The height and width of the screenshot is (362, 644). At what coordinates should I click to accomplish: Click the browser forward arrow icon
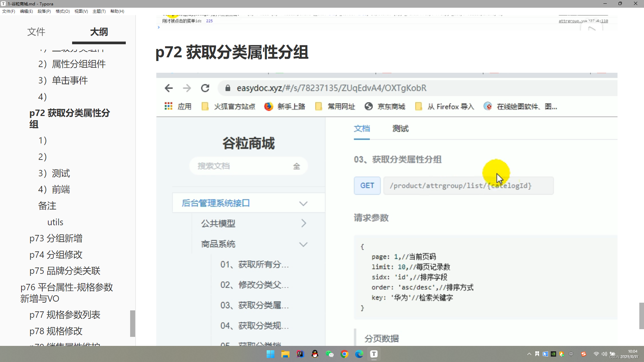pyautogui.click(x=187, y=88)
